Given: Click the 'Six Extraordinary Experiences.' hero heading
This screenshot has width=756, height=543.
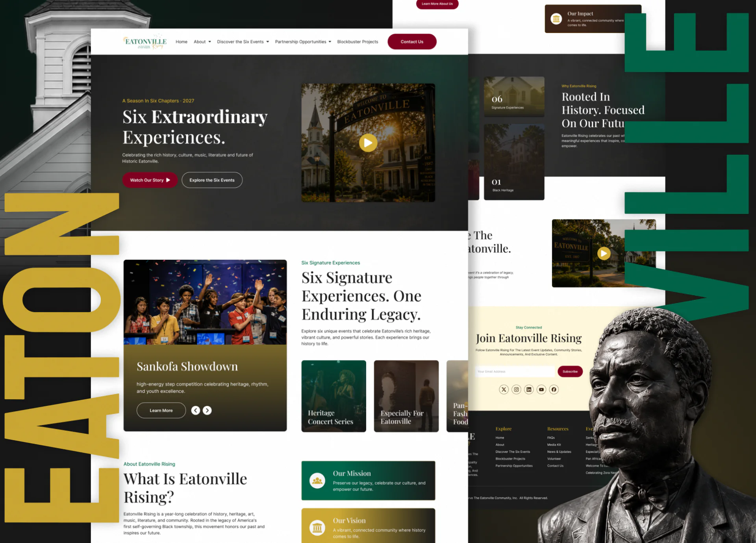Looking at the screenshot, I should pyautogui.click(x=195, y=127).
